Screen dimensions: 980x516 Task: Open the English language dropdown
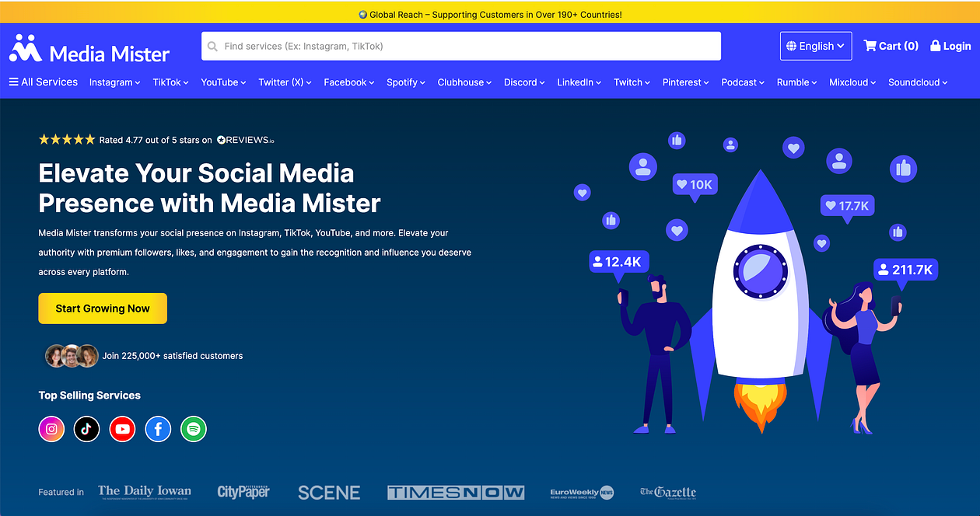(x=816, y=46)
